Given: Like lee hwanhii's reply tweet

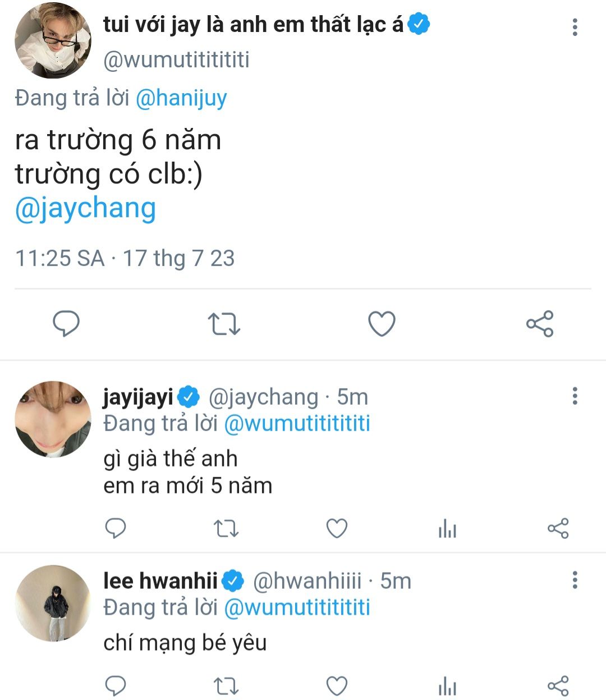Looking at the screenshot, I should click(337, 685).
